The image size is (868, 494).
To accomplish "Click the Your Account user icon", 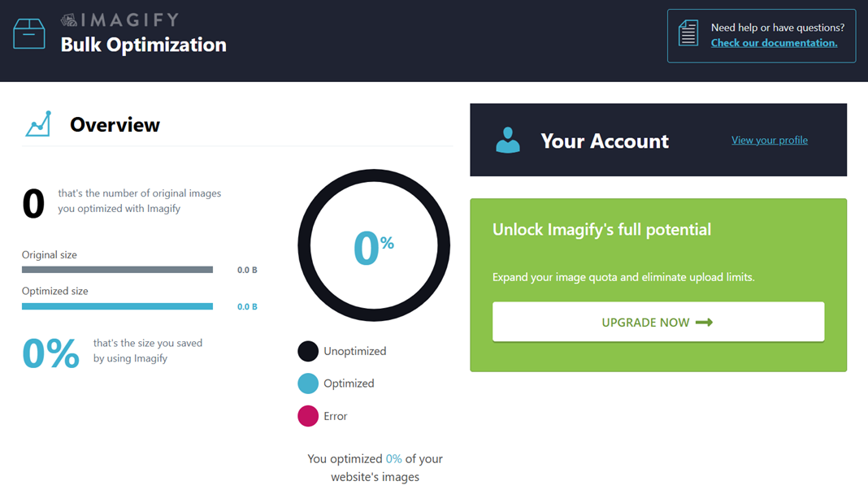I will tap(508, 140).
